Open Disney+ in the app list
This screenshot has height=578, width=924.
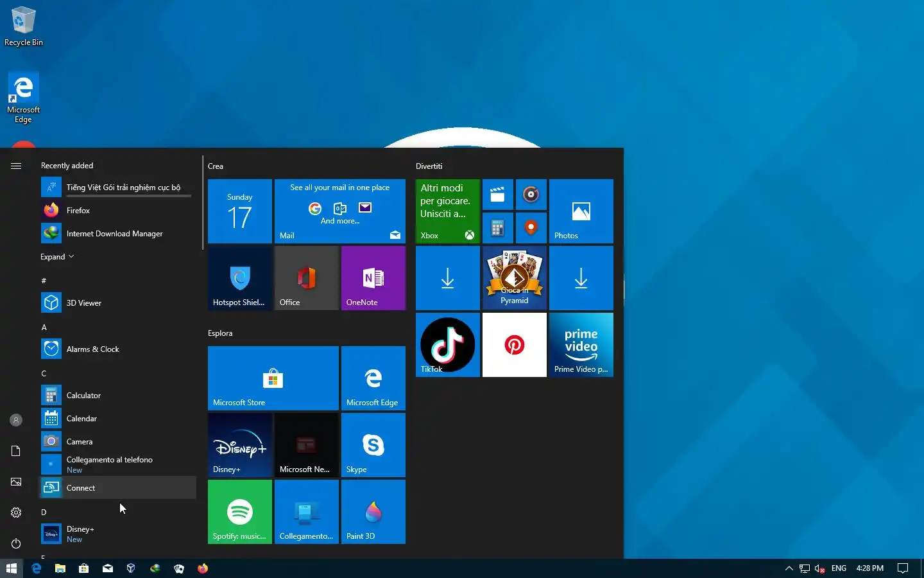(x=118, y=534)
